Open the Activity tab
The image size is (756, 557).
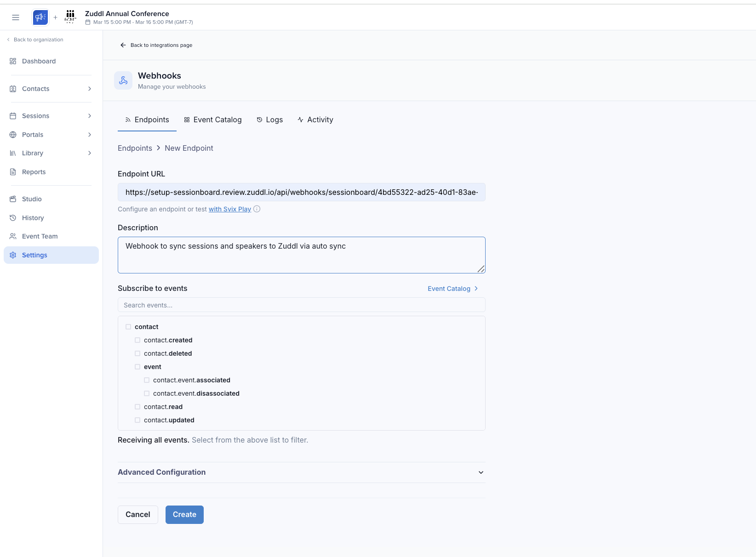point(315,120)
